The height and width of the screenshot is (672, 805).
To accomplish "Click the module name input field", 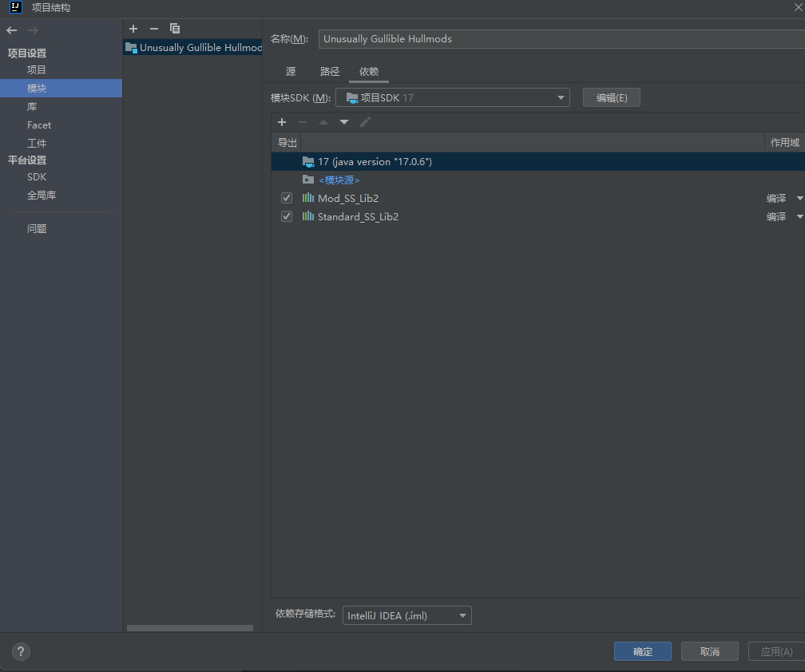I will pyautogui.click(x=559, y=39).
